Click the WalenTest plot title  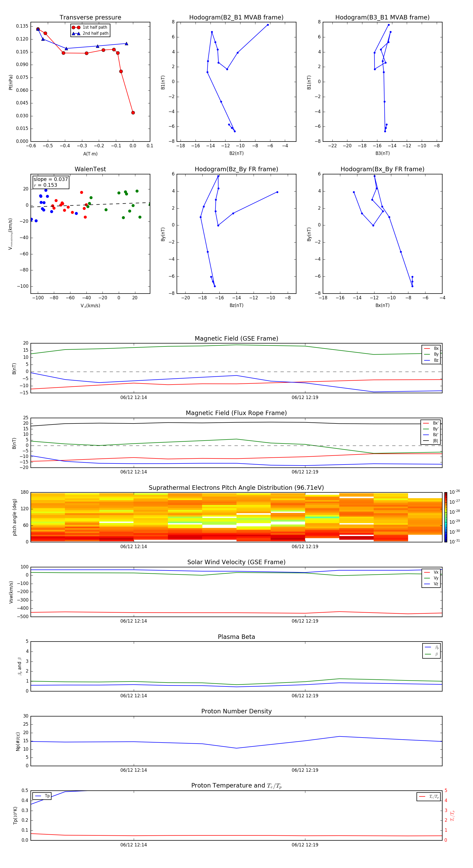click(x=90, y=169)
